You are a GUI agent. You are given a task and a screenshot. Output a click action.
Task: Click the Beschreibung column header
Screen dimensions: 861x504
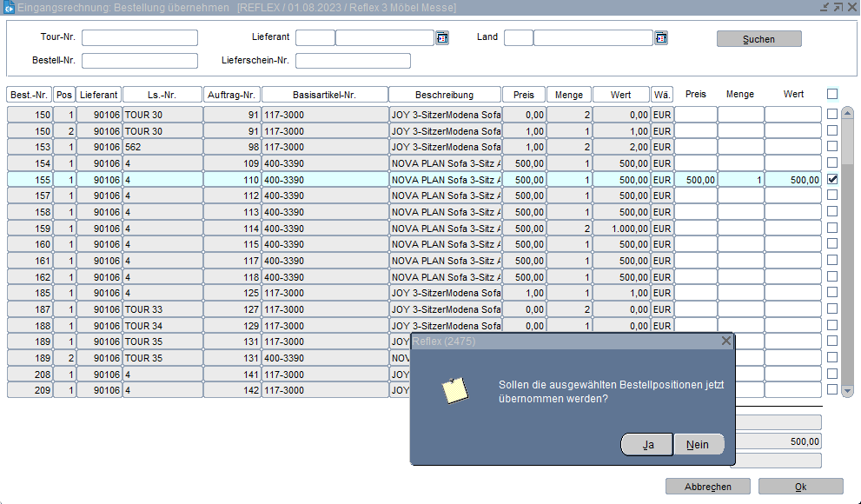[444, 95]
